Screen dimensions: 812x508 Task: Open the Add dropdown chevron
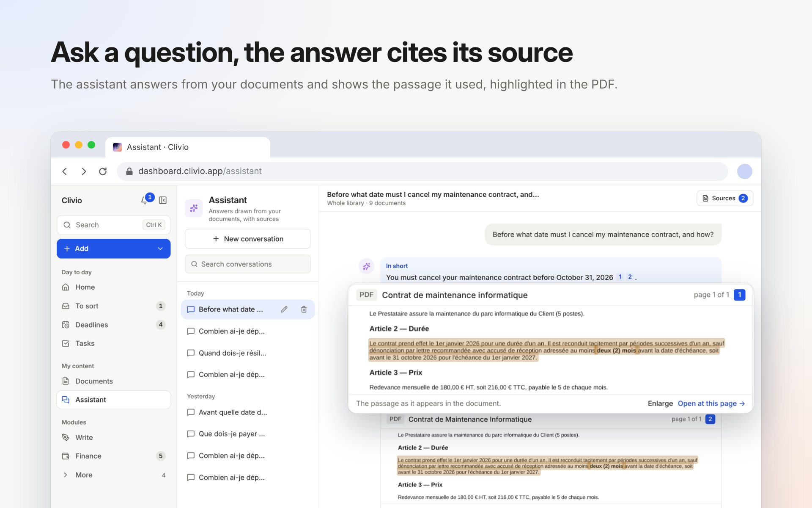160,248
